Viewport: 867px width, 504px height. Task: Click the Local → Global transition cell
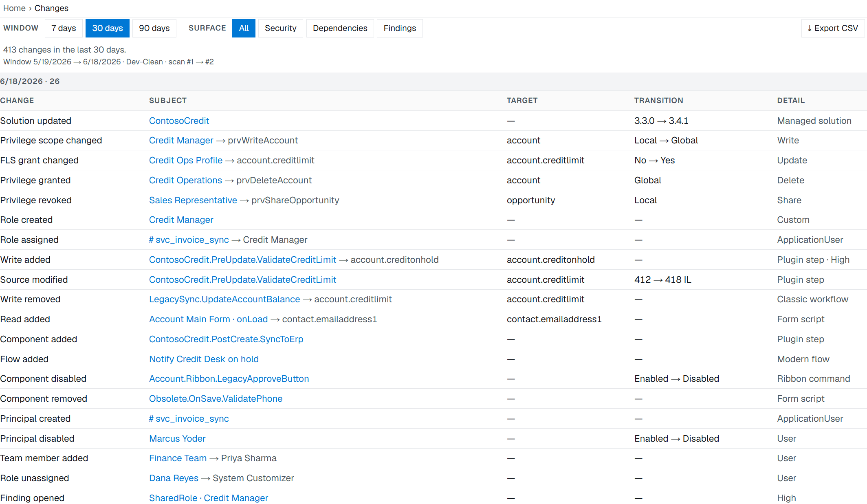coord(666,140)
